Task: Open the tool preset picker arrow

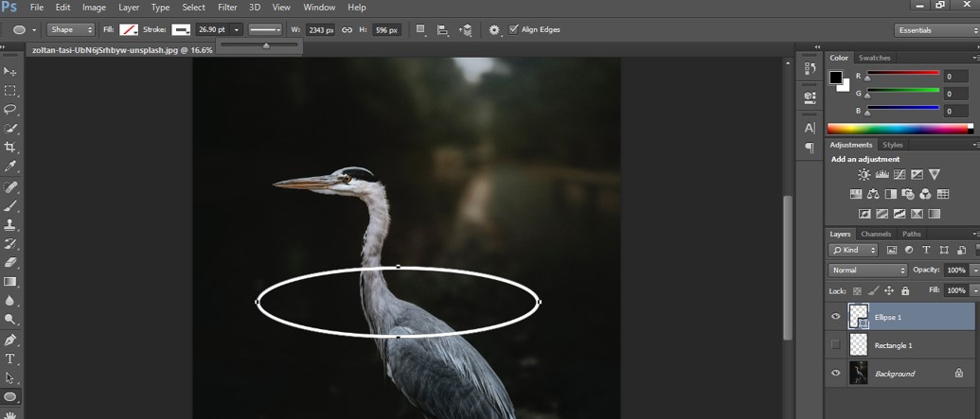Action: pyautogui.click(x=34, y=30)
